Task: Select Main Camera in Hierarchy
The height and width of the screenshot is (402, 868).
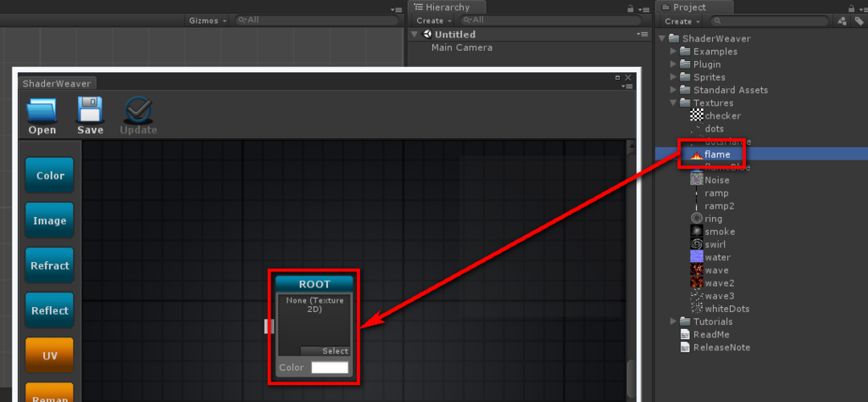Action: (462, 47)
